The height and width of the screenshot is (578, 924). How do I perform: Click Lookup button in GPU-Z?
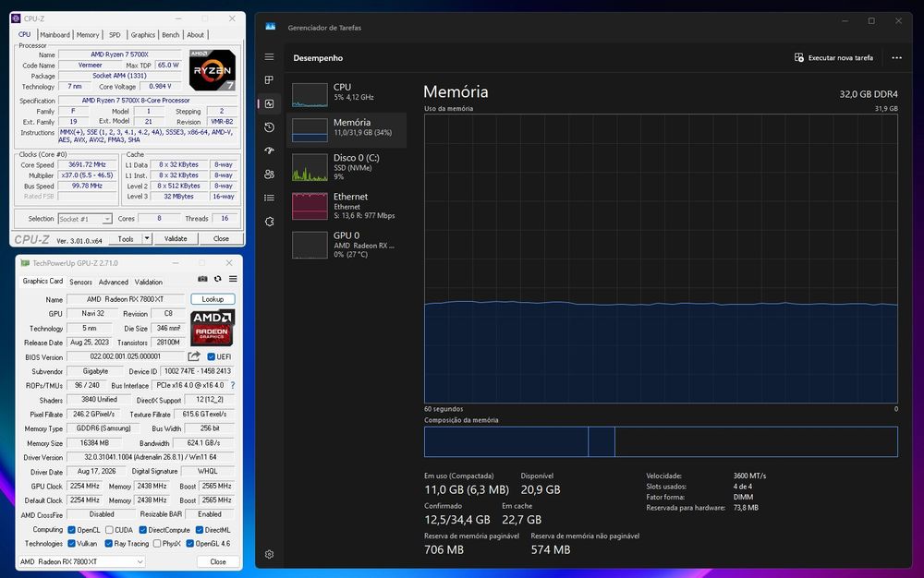click(x=213, y=299)
